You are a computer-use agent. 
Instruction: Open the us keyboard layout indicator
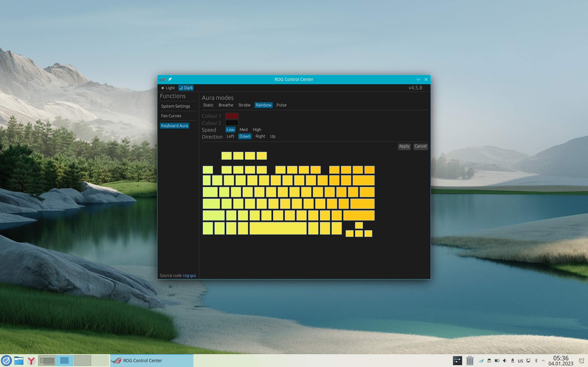(520, 361)
